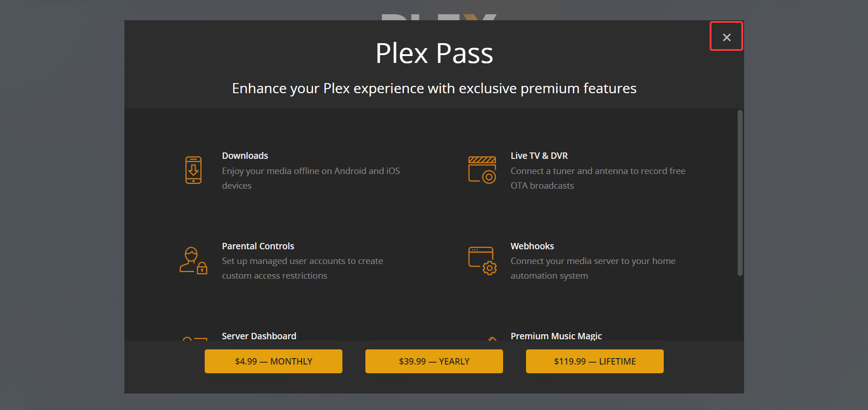The image size is (868, 410).
Task: Choose the $119.99 Lifetime plan
Action: (x=595, y=361)
